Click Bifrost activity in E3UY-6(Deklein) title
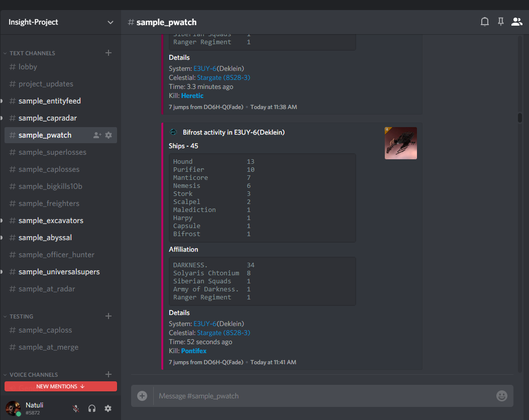The height and width of the screenshot is (420, 529). [234, 133]
